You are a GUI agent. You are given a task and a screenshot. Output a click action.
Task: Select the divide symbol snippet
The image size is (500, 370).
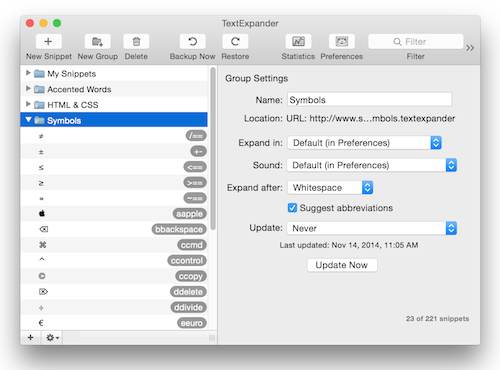(41, 308)
